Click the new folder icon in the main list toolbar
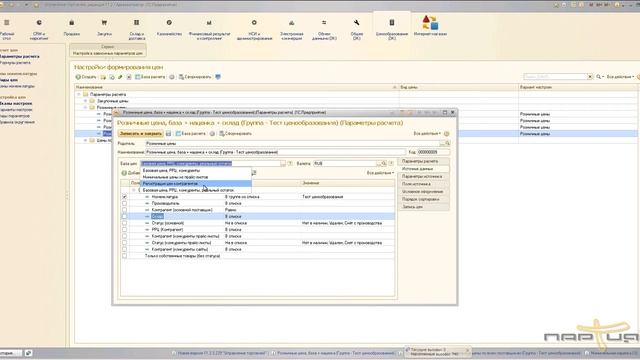This screenshot has width=640, height=360. click(103, 77)
